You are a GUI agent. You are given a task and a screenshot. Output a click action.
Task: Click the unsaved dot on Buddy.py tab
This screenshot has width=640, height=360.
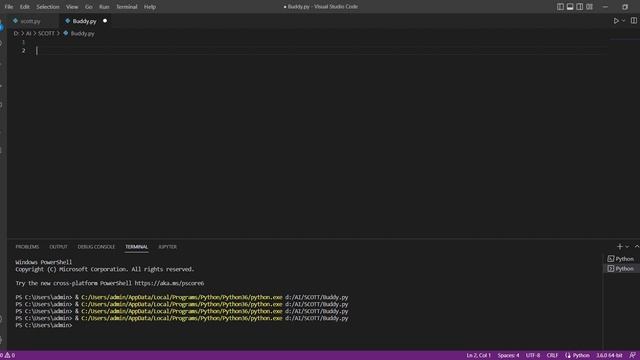pos(105,21)
